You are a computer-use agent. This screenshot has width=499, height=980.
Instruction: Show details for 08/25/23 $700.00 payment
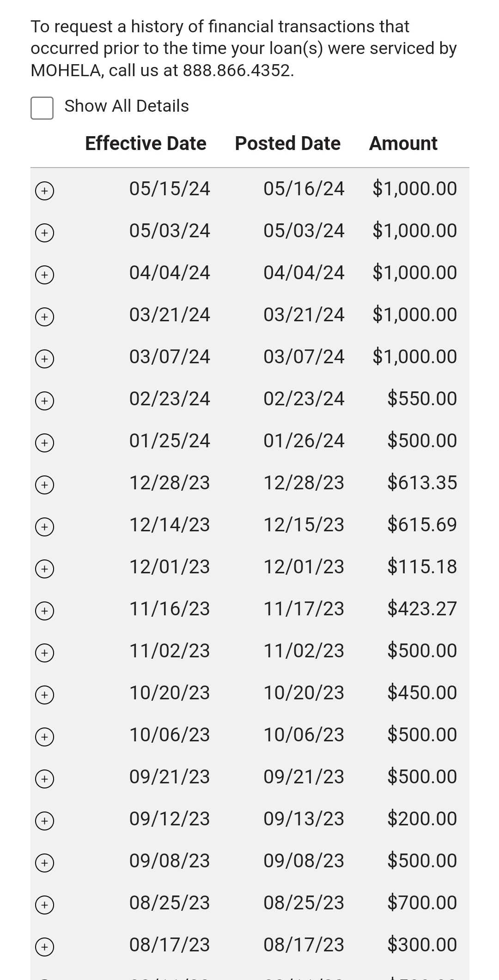pos(44,905)
